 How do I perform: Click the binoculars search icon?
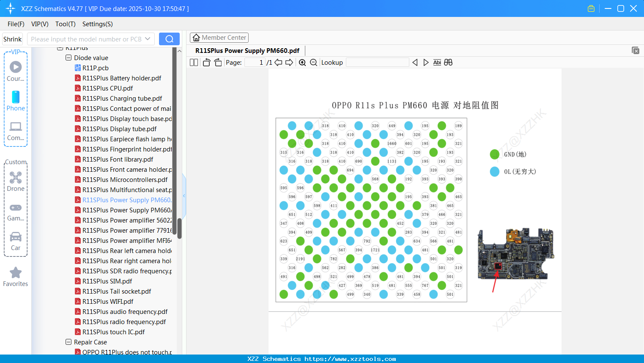[448, 62]
